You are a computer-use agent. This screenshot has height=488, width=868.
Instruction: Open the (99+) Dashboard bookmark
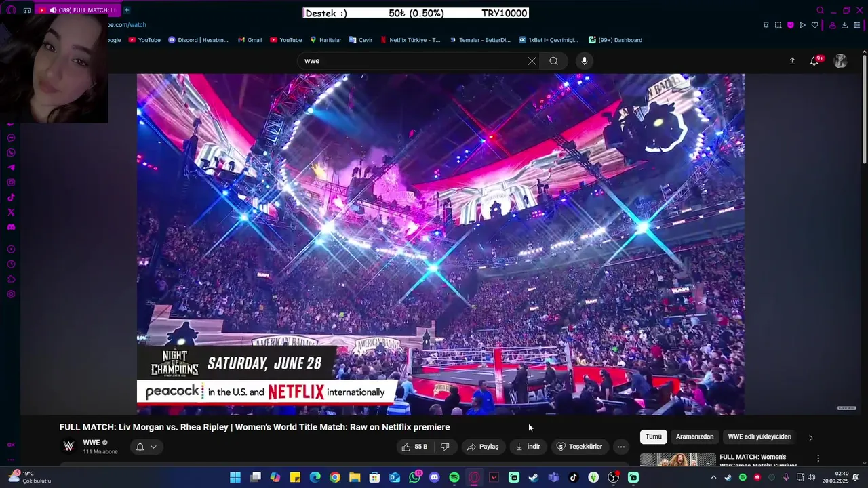615,40
